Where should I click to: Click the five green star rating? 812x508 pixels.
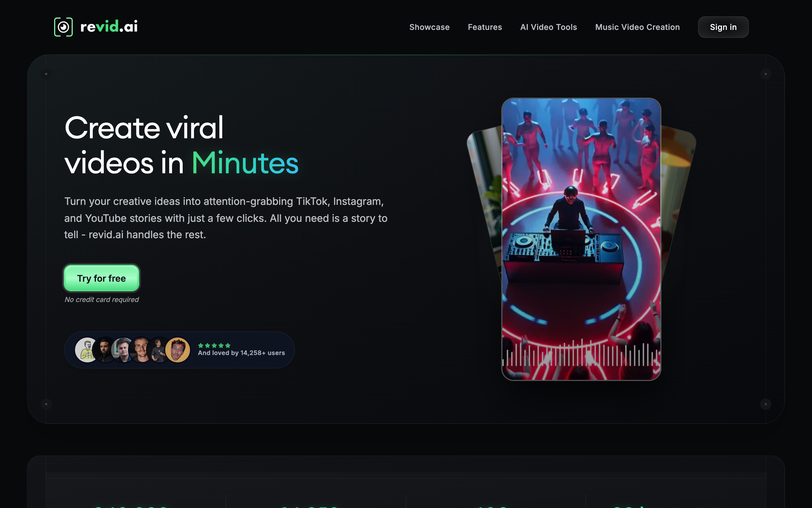tap(214, 345)
